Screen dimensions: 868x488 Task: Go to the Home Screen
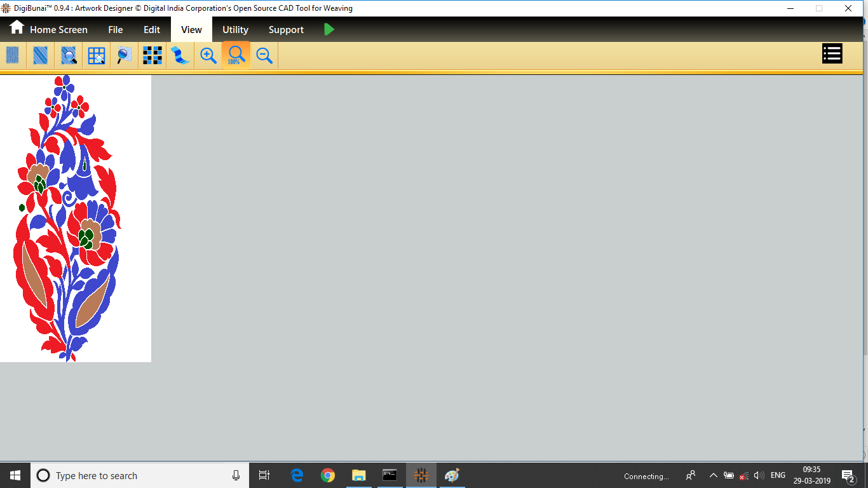click(x=49, y=29)
